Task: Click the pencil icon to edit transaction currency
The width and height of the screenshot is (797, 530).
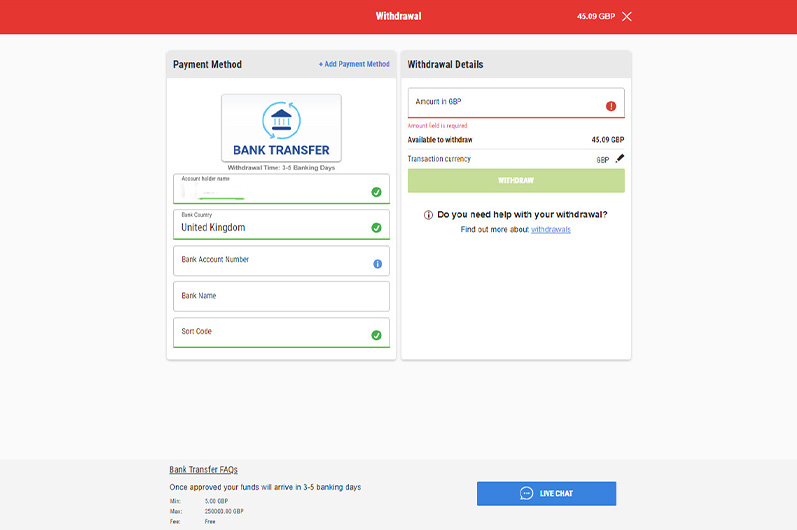Action: tap(619, 158)
